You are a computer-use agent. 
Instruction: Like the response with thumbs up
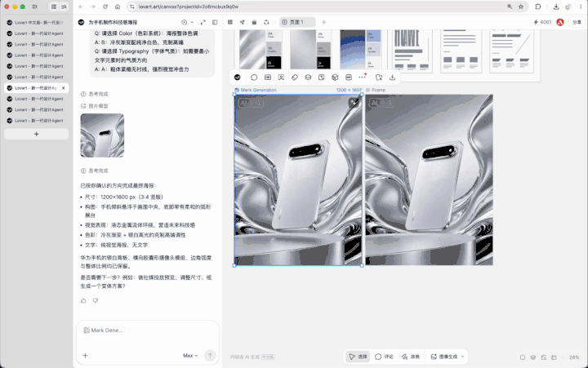(83, 300)
